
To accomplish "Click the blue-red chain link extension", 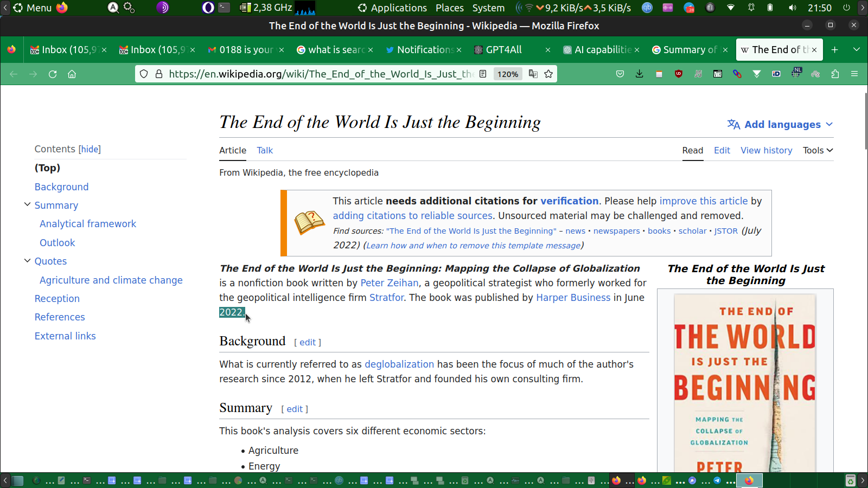I will [737, 74].
